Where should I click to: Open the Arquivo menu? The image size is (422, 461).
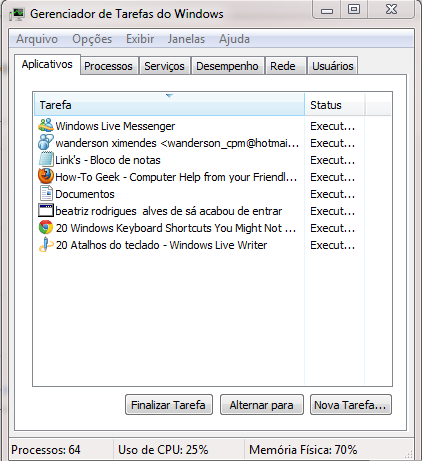pos(37,39)
